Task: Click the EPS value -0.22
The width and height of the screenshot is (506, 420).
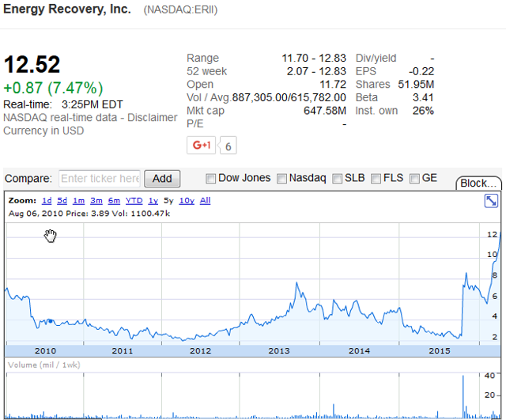Action: (x=421, y=71)
